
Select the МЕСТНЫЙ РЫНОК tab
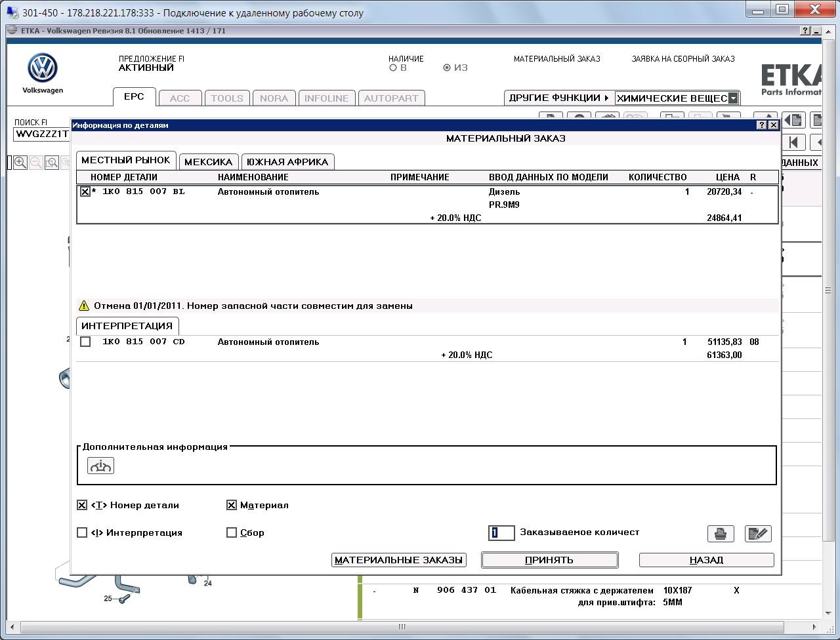point(126,160)
